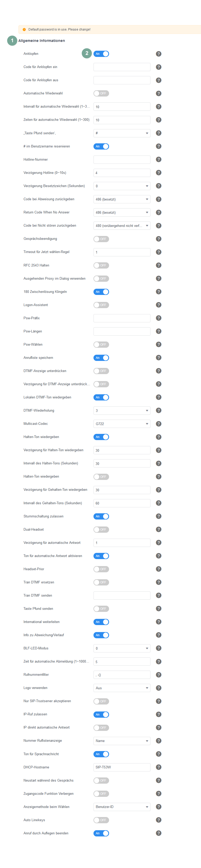Open the Logo verwenden dropdown
This screenshot has height=868, width=201.
point(122,688)
